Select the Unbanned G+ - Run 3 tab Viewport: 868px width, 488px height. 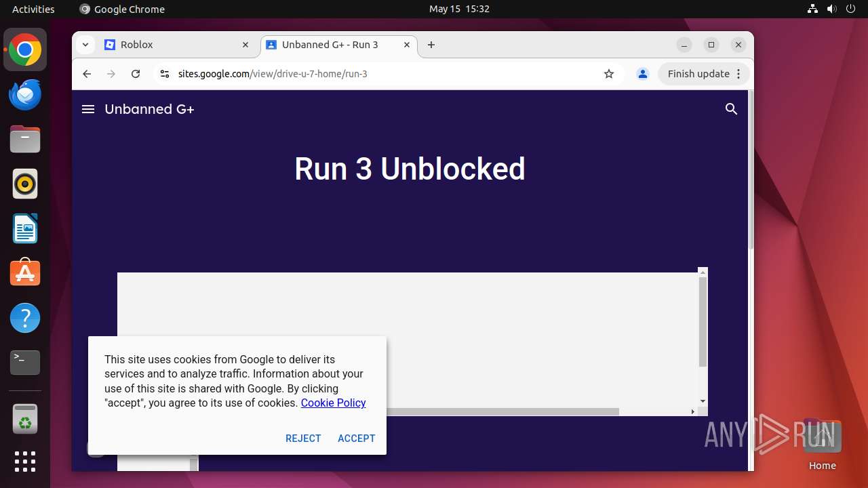click(x=339, y=45)
